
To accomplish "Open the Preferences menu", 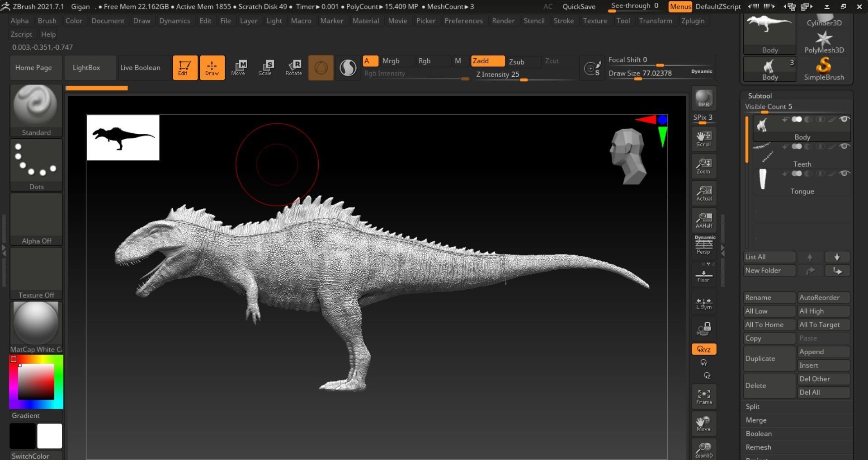I will [463, 21].
